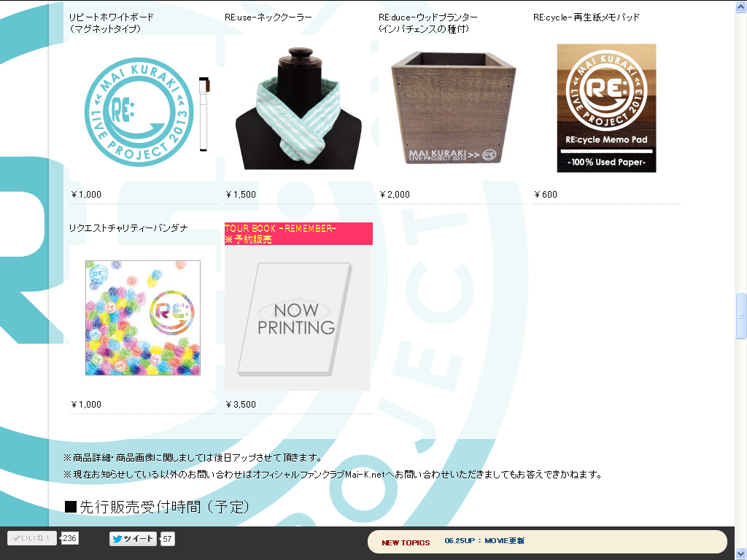Click the Now Printing tour book placeholder
Viewport: 747px width, 560px height.
point(298,318)
